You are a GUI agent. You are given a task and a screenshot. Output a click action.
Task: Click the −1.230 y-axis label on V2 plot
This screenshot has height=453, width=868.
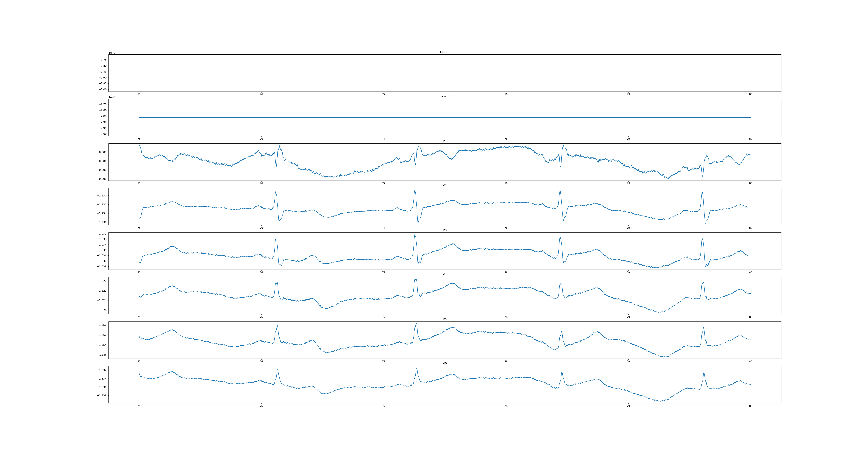tap(102, 196)
